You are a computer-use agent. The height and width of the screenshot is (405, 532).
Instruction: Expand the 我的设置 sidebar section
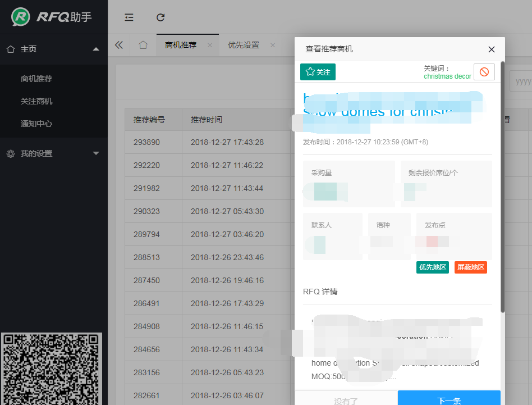point(96,153)
